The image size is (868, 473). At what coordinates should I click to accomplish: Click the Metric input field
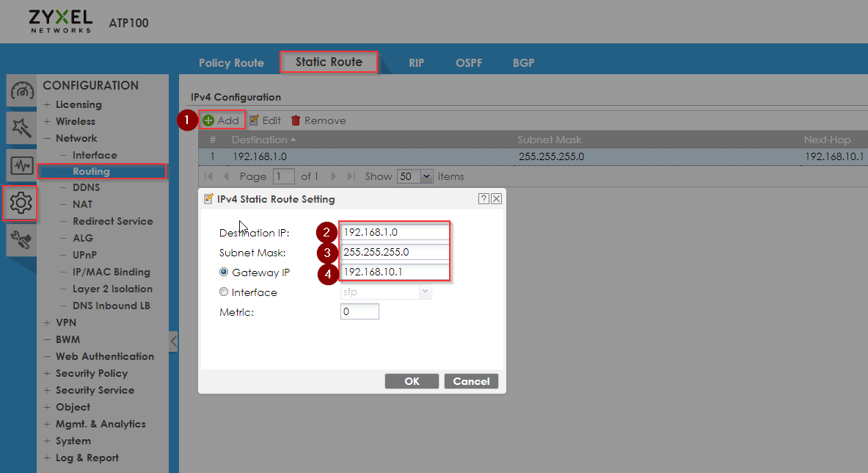point(360,312)
